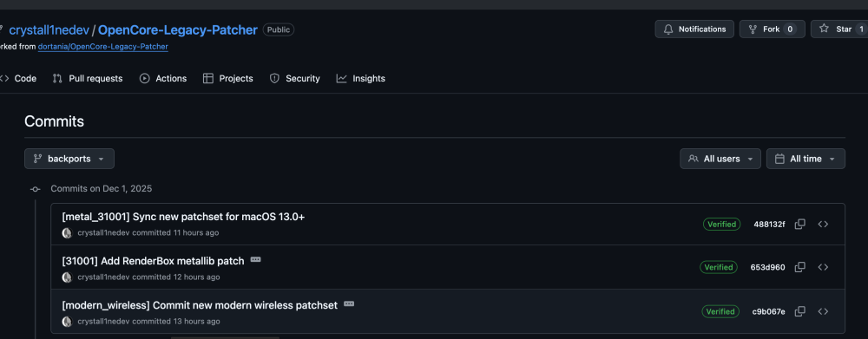The image size is (868, 339).
Task: Open commit hash c9b067e
Action: coord(768,311)
